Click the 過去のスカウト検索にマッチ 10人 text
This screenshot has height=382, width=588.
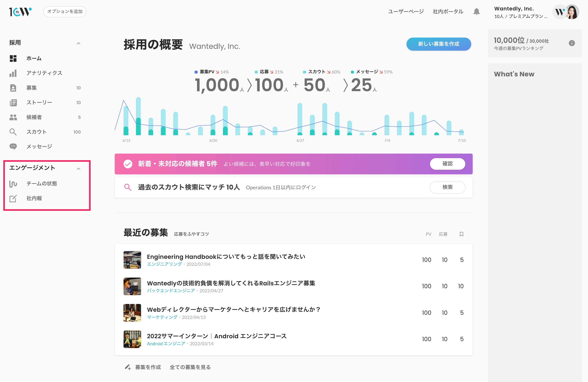pos(189,187)
